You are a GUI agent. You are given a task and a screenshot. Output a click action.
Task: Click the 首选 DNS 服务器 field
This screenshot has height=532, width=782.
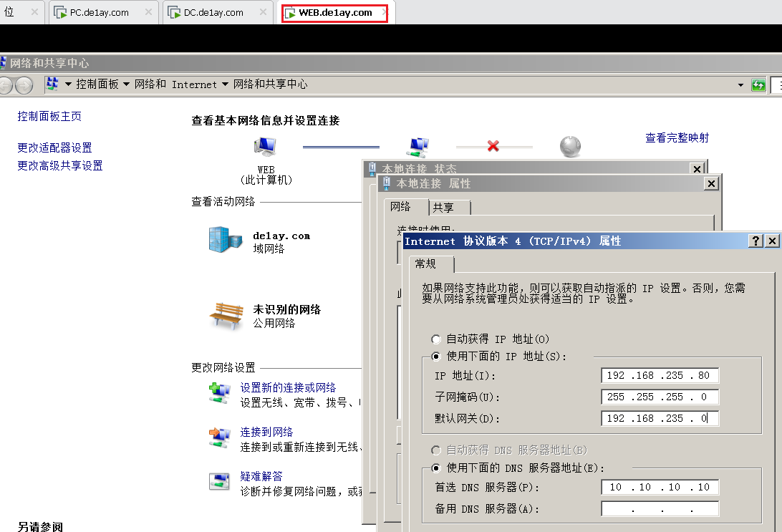tap(660, 487)
